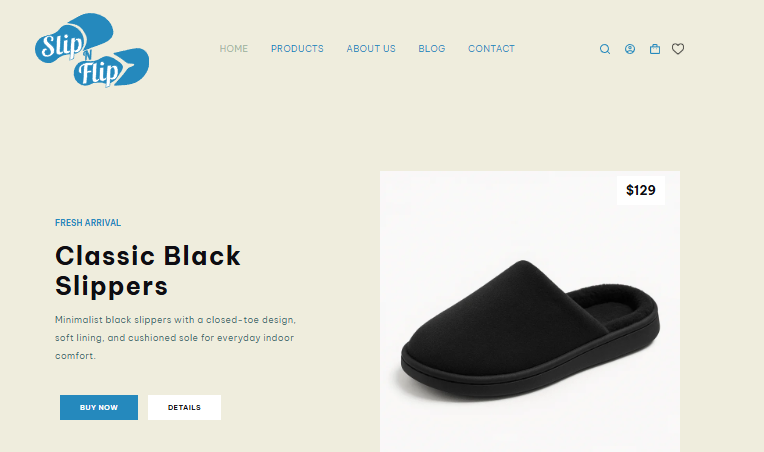Click the Classic Black Slippers heading

point(148,270)
